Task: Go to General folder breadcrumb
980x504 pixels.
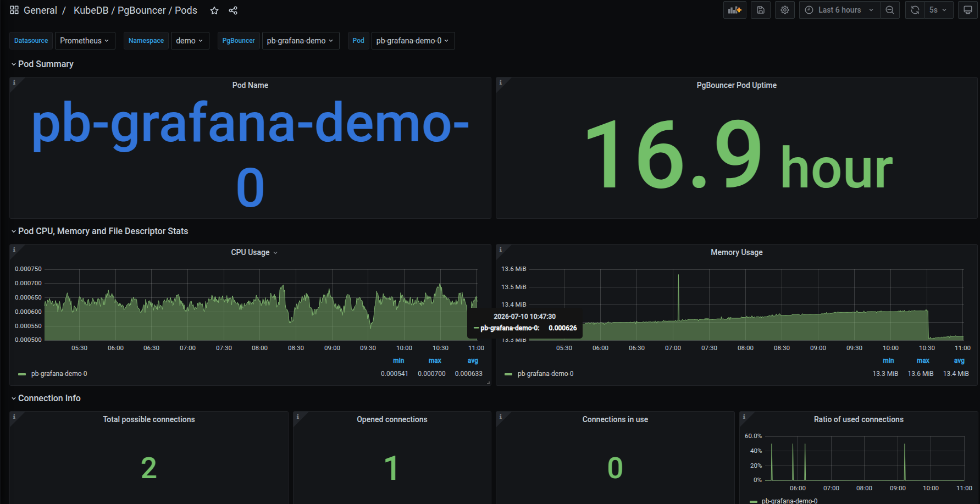Action: [x=40, y=10]
